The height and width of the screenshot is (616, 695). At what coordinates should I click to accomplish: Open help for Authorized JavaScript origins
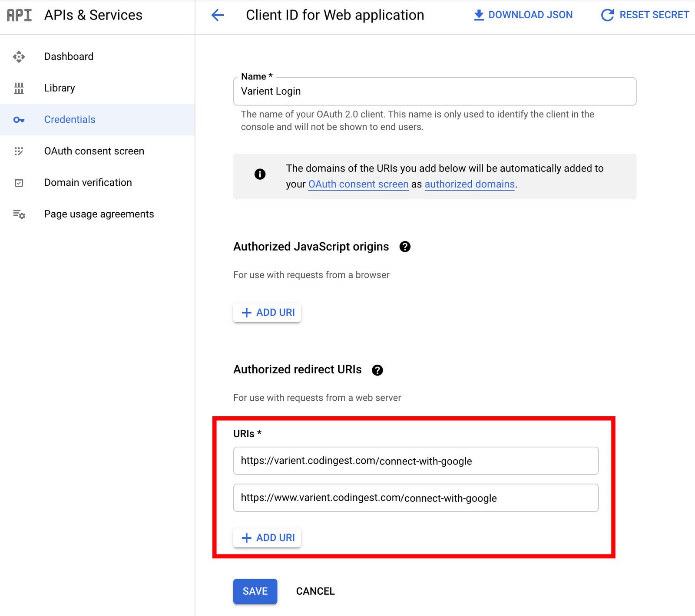click(x=404, y=247)
